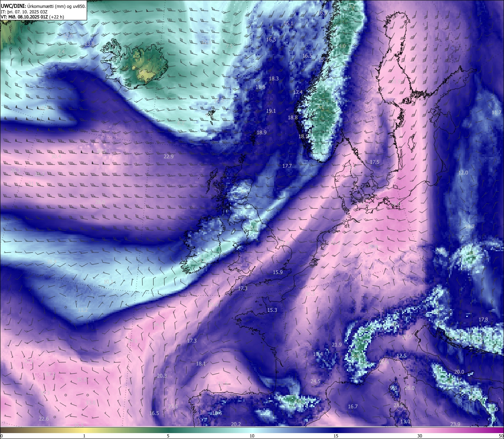504x439 pixels.
Task: Click the 11.6 value label
Action: click(260, 87)
